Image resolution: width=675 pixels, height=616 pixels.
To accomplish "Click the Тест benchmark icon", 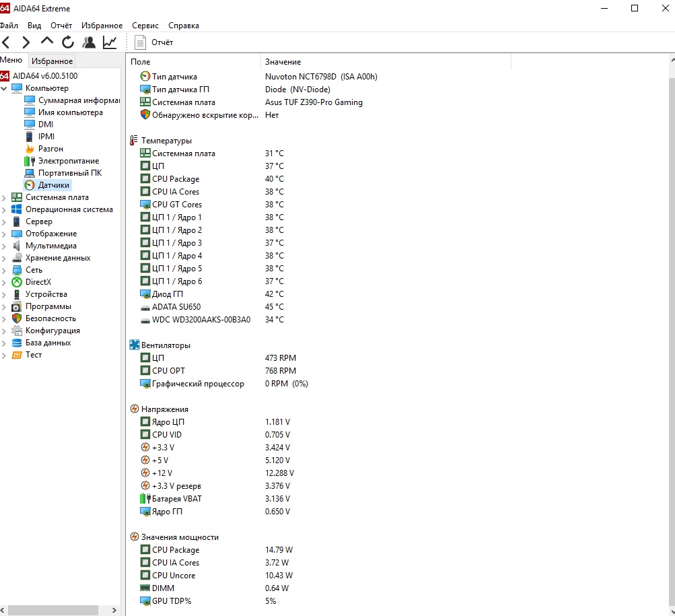I will pos(17,355).
